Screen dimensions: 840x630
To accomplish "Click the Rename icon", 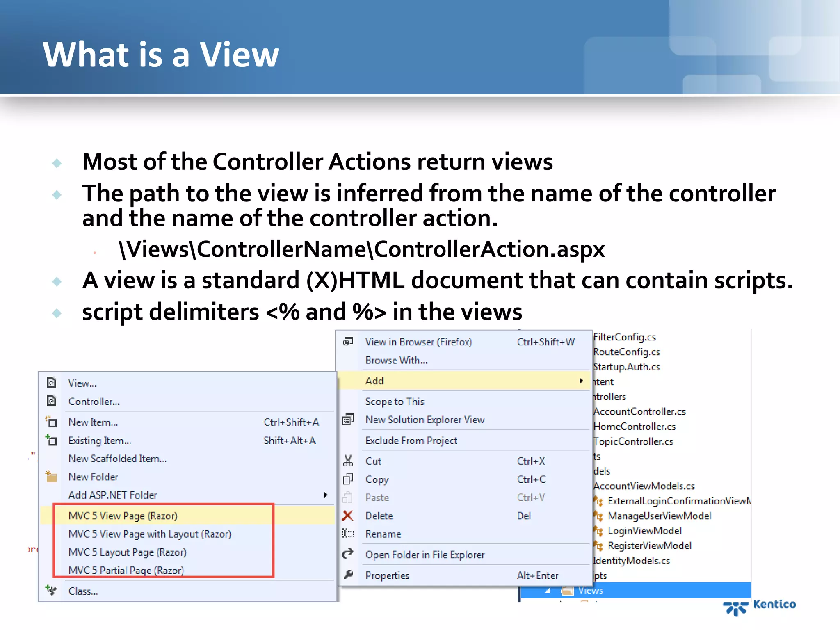I will [x=348, y=534].
